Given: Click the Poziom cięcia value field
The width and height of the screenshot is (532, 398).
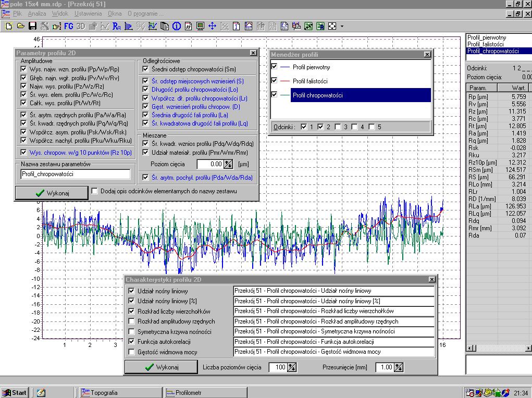Looking at the screenshot, I should click(x=210, y=164).
